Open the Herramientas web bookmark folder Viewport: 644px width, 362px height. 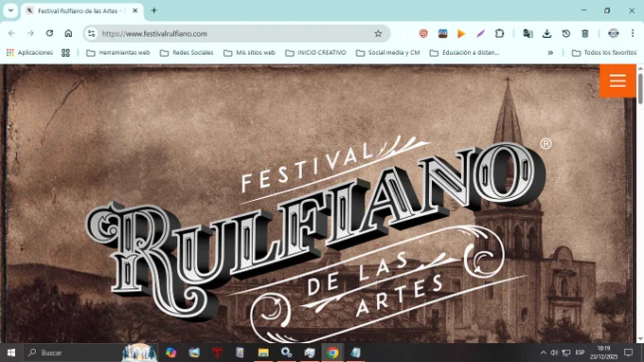tap(118, 53)
